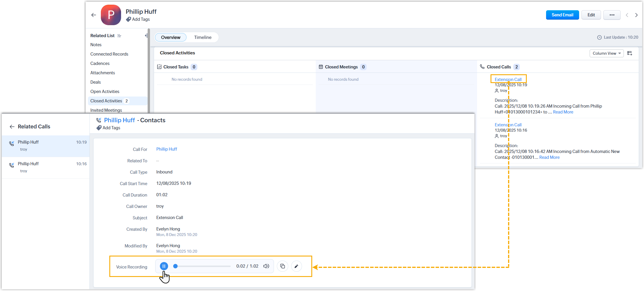Go back from Related Calls panel
Viewport: 644px width, 291px height.
(12, 127)
